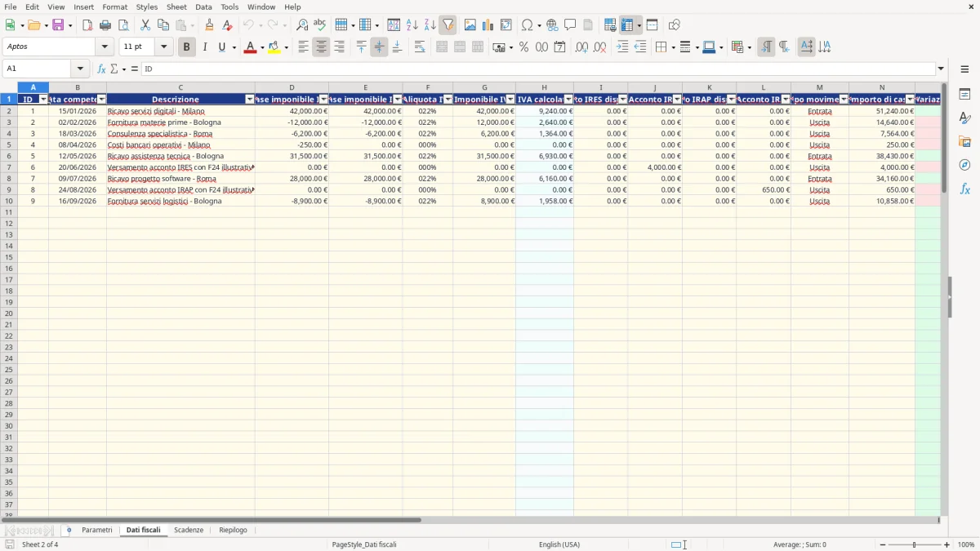Open the Format menu
The height and width of the screenshot is (551, 980).
115,7
